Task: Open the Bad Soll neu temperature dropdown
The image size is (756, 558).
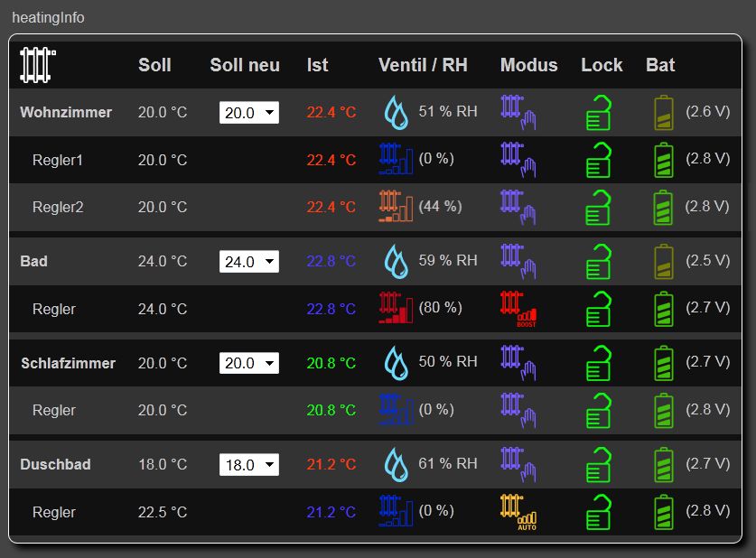Action: pyautogui.click(x=249, y=261)
